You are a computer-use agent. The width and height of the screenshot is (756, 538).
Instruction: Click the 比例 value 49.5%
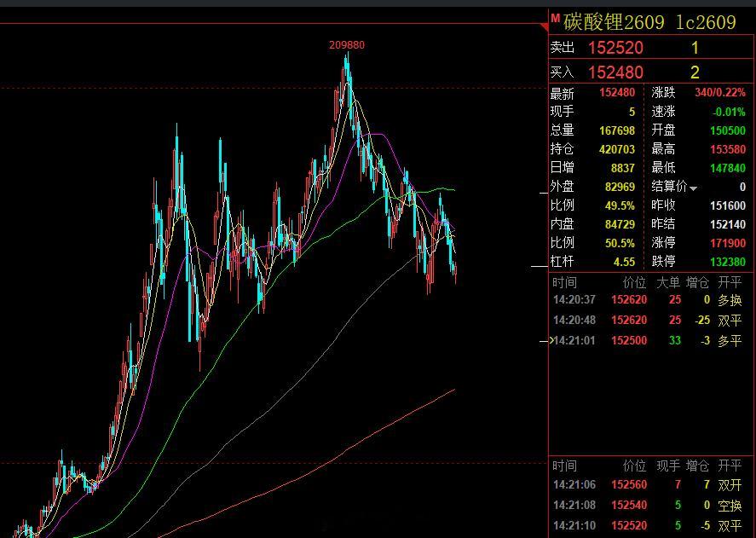[x=620, y=205]
